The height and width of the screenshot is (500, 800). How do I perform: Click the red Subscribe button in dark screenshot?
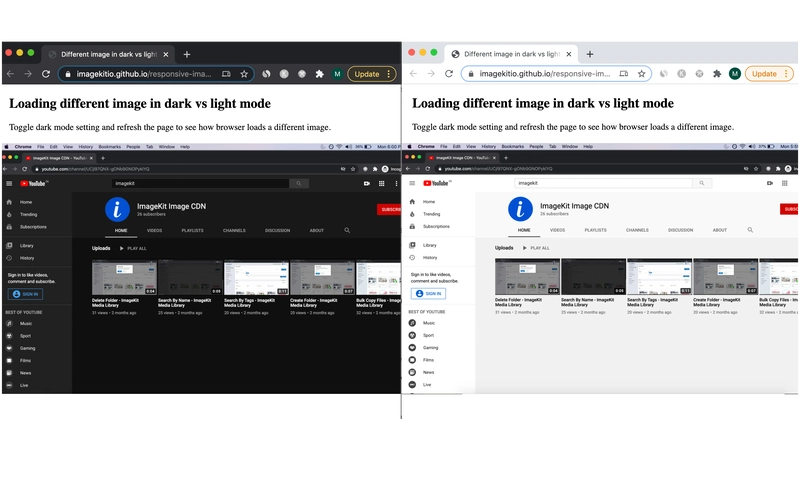389,209
